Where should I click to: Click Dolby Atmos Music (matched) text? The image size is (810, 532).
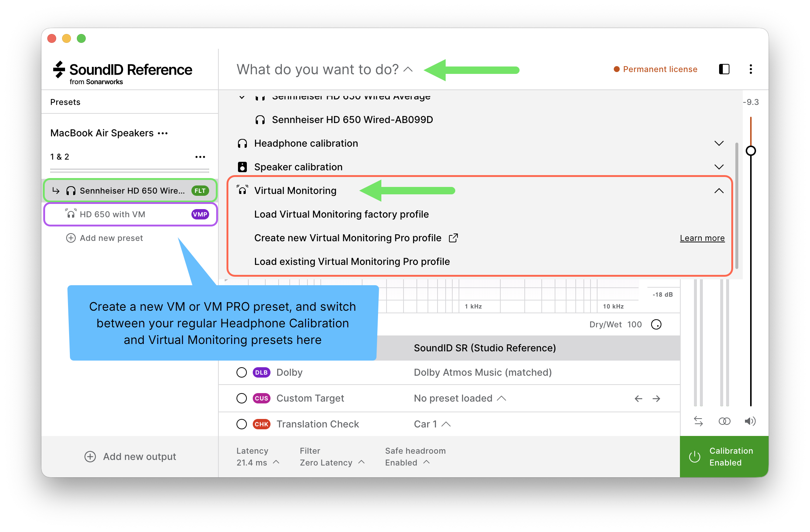coord(483,372)
